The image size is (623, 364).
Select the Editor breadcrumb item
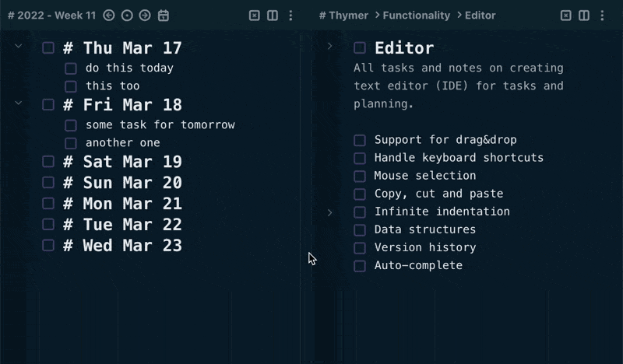pos(480,16)
